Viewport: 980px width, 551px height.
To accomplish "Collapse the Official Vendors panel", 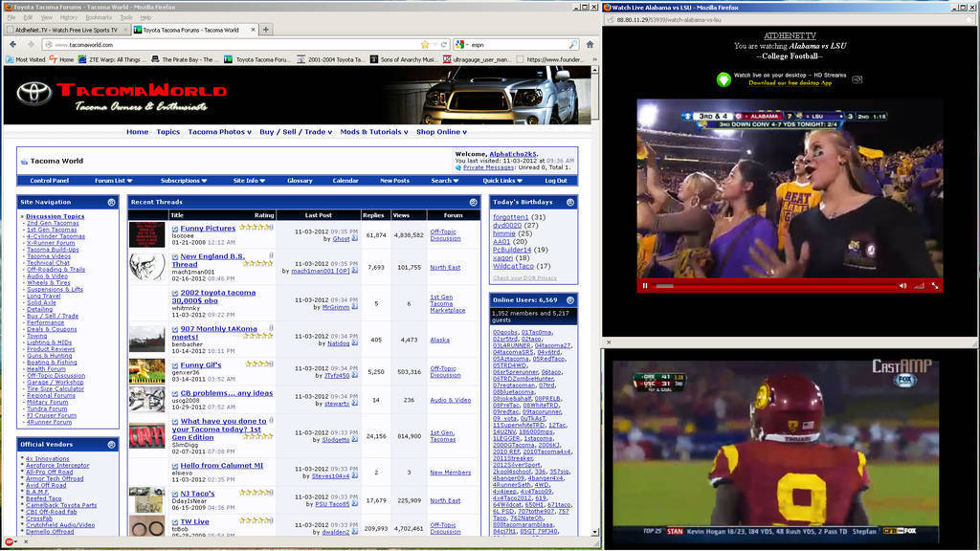I will 111,445.
